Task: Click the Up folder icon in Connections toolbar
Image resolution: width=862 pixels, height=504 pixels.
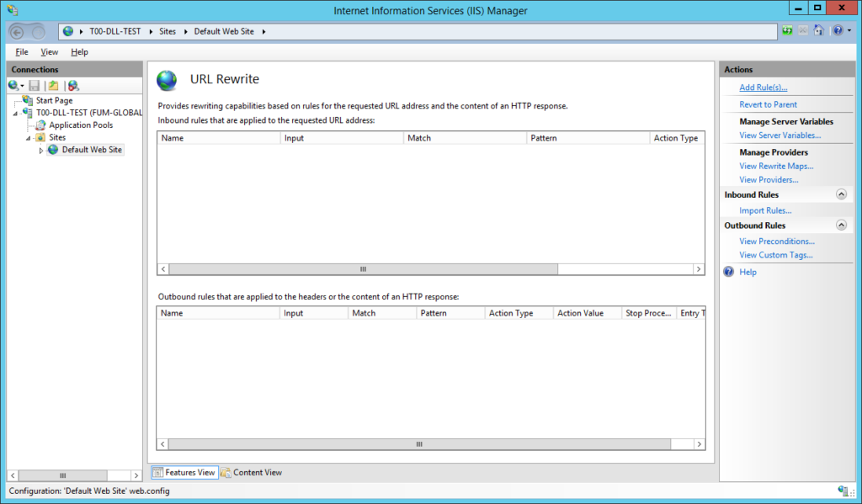Action: 53,85
